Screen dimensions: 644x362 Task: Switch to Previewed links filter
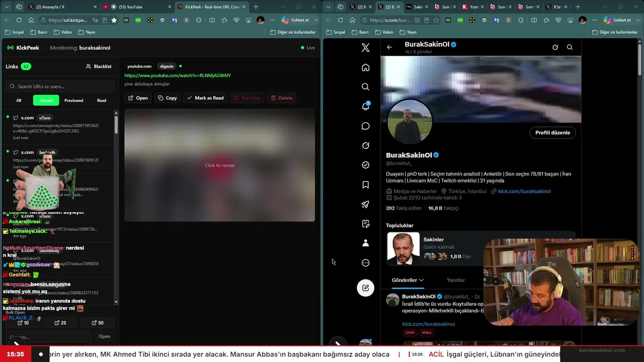pyautogui.click(x=73, y=101)
